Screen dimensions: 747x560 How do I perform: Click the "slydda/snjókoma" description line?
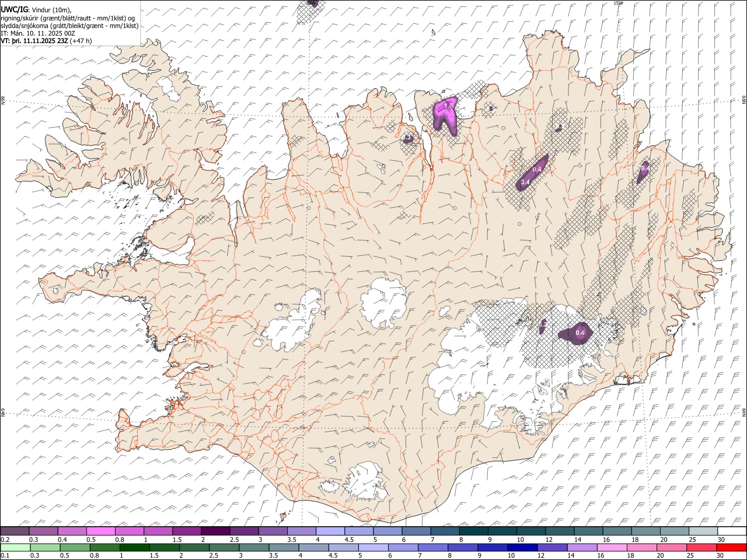click(69, 26)
